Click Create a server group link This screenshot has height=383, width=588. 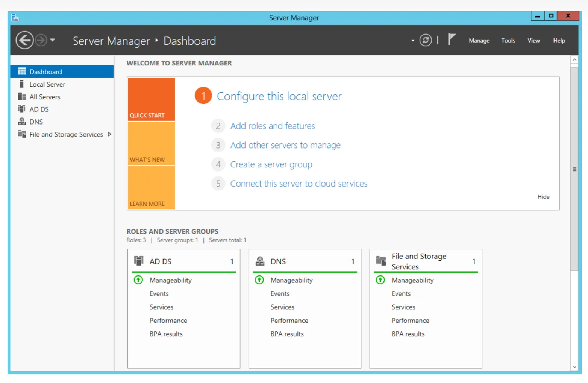271,164
